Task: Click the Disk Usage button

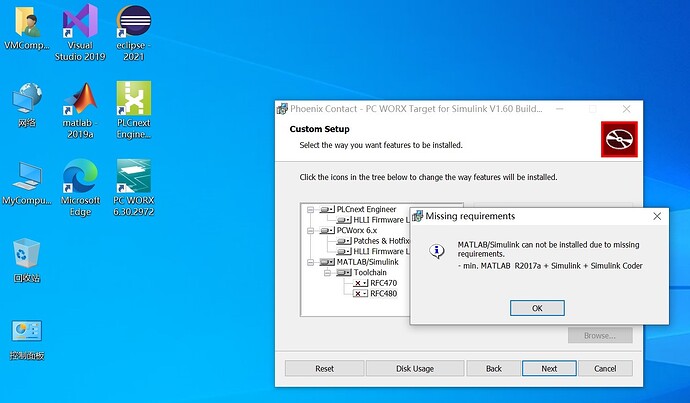Action: (x=415, y=369)
